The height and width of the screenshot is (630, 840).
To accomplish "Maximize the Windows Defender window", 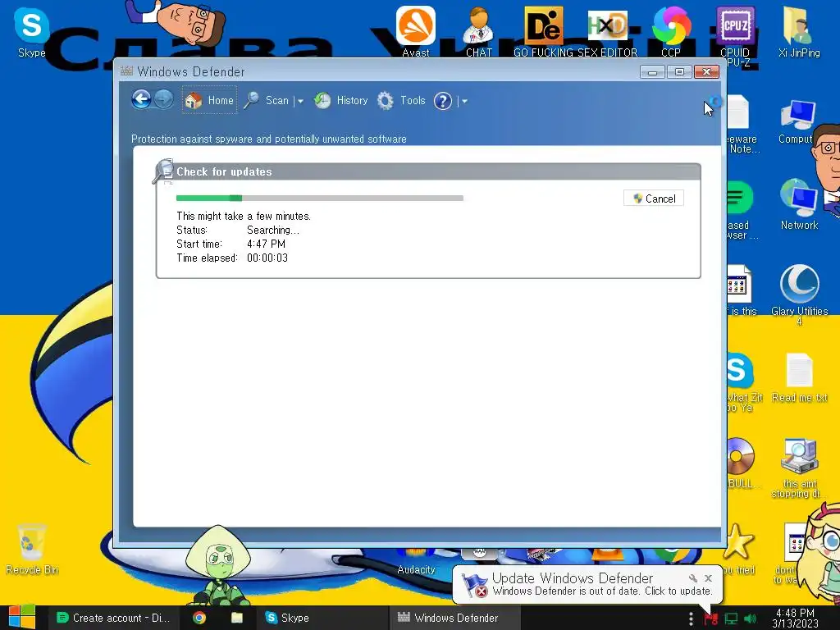I will tap(679, 72).
